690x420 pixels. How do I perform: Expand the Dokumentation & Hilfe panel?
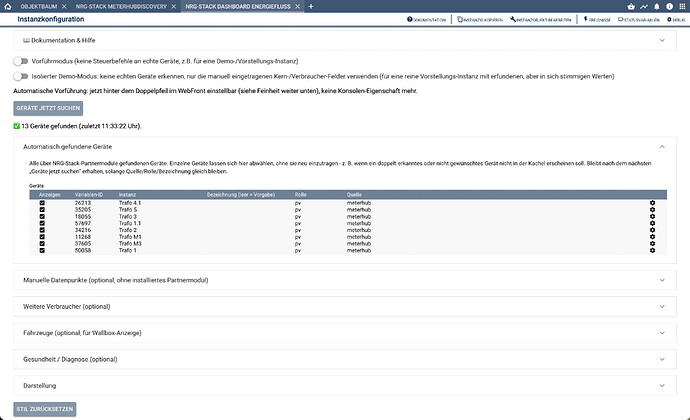345,41
